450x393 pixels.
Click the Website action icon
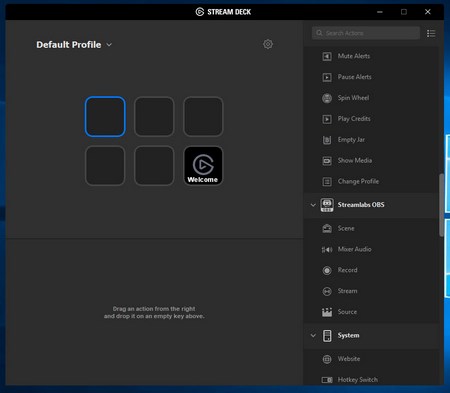327,359
